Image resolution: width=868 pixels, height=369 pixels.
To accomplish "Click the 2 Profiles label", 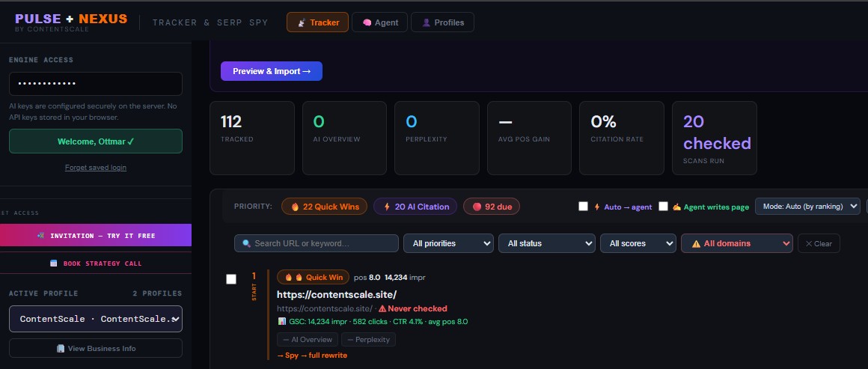I will point(157,293).
